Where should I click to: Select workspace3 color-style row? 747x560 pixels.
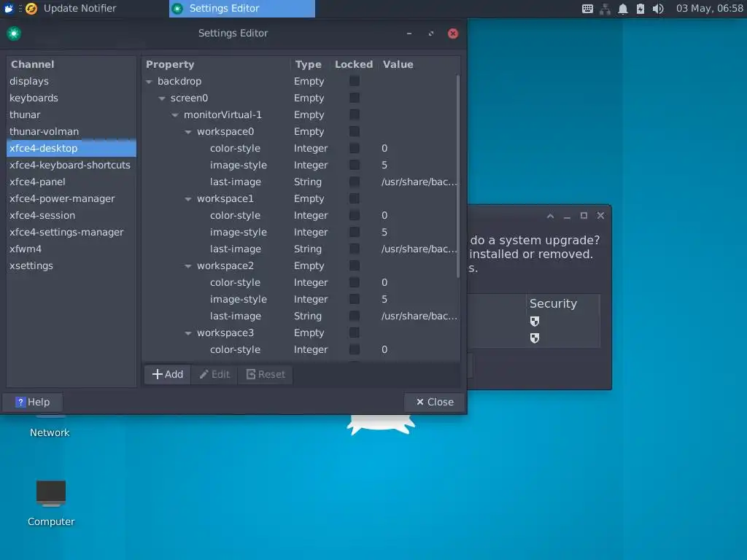click(x=300, y=350)
